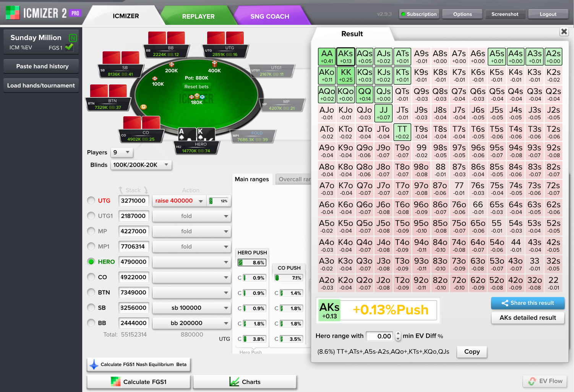Click Hero's ace hole card
574x392 pixels.
[x=187, y=134]
